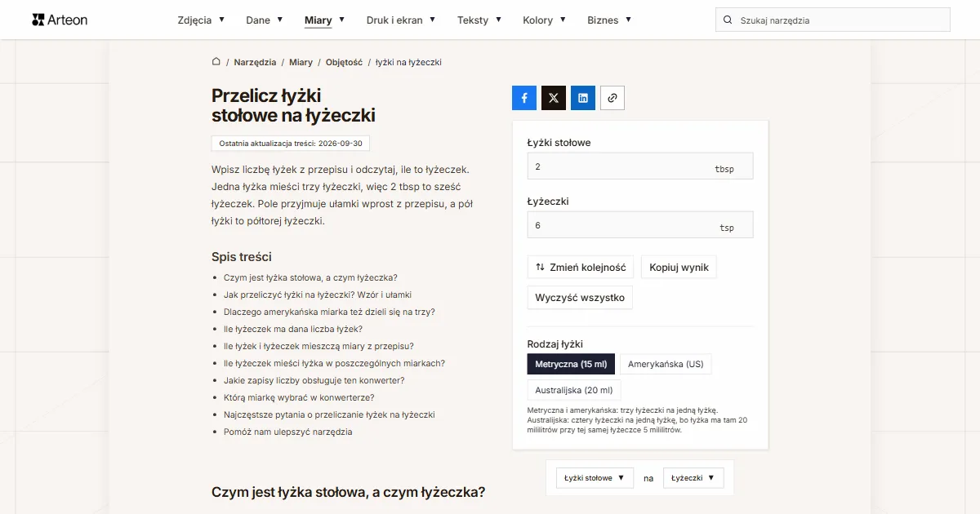
Task: Click the last update date badge
Action: pos(292,143)
